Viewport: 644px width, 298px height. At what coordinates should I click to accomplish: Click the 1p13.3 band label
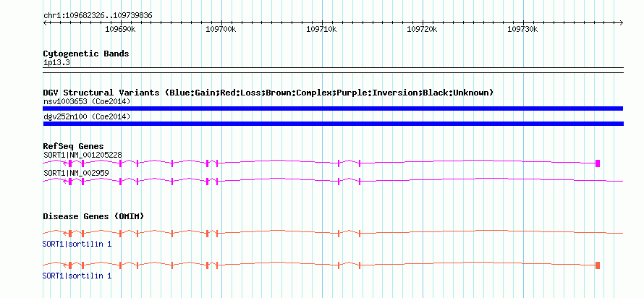(x=56, y=63)
